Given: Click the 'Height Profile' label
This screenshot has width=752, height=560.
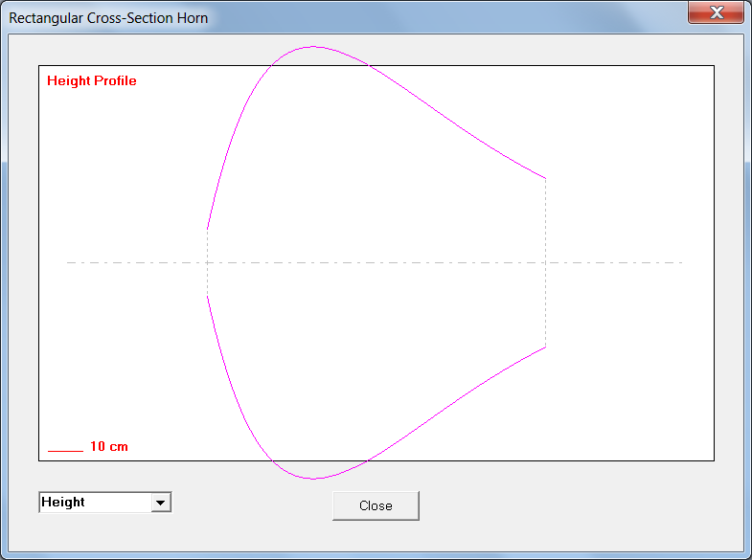Looking at the screenshot, I should [x=92, y=80].
